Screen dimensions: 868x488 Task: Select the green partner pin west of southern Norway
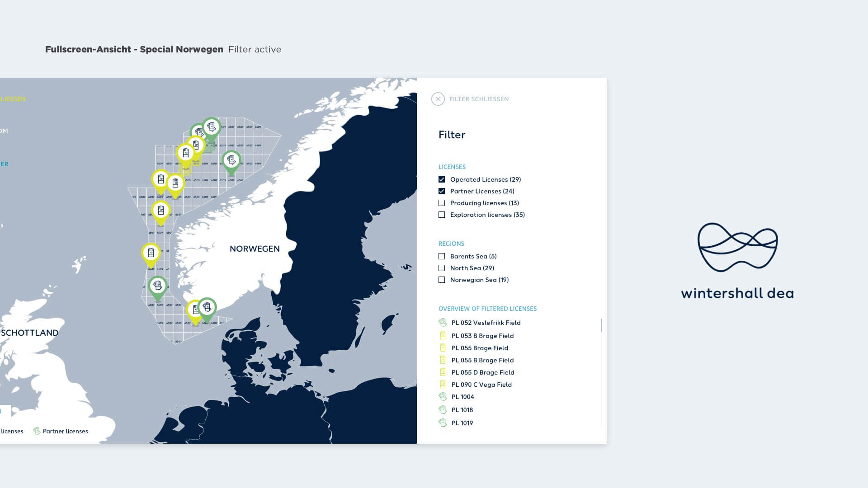coord(158,287)
